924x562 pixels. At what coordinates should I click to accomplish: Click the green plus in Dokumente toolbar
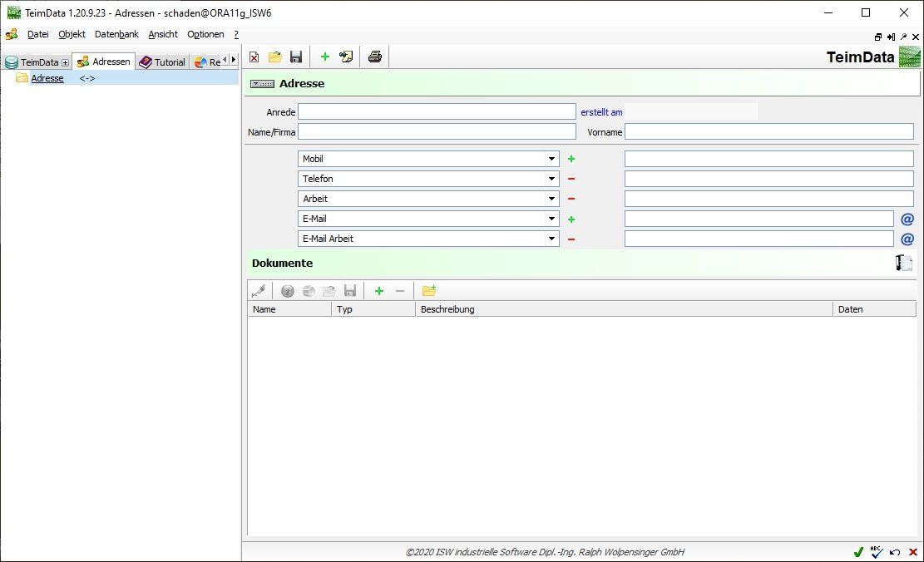coord(379,291)
